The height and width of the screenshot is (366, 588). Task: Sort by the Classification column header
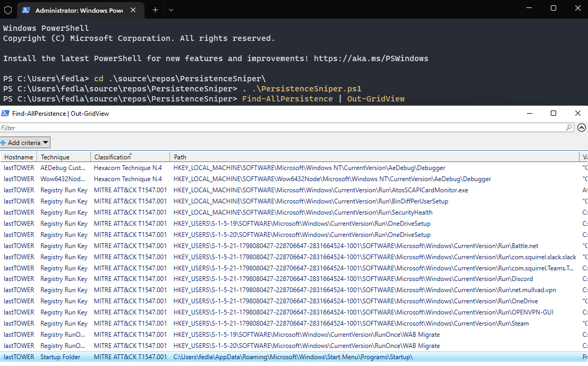[130, 157]
